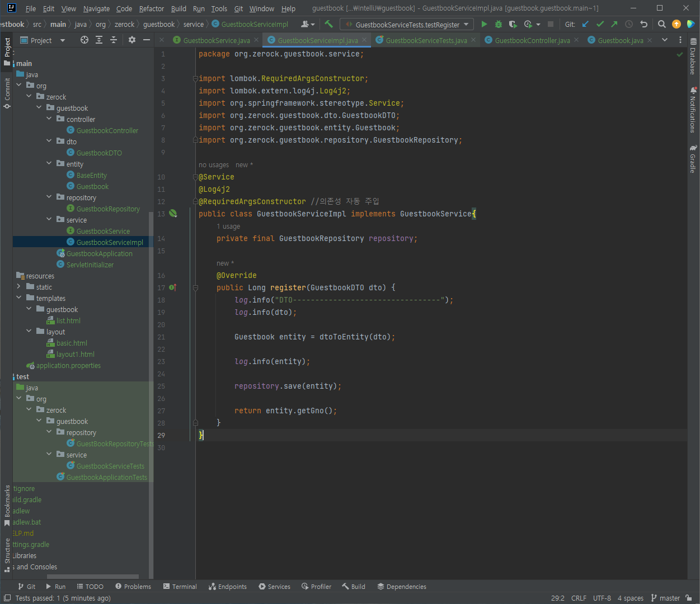The image size is (700, 604).
Task: Open the Endpoints tool window
Action: tap(228, 587)
